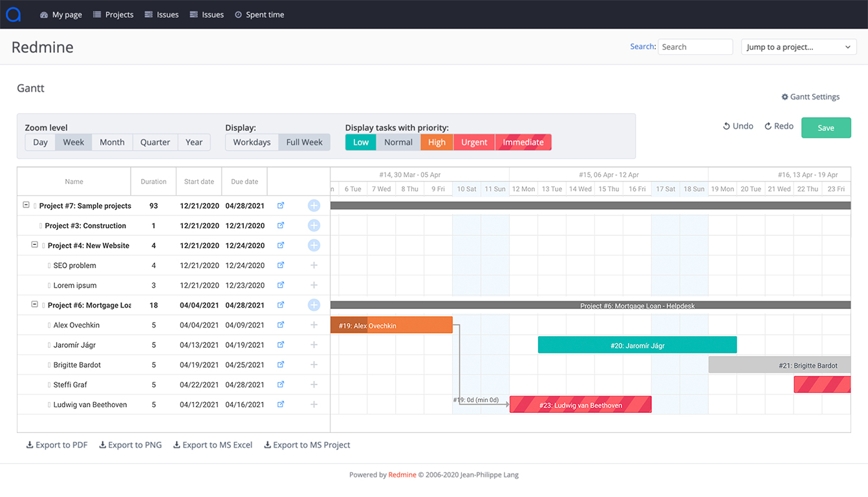This screenshot has width=868, height=497.
Task: Add task with blue plus on Project #3
Action: click(314, 226)
